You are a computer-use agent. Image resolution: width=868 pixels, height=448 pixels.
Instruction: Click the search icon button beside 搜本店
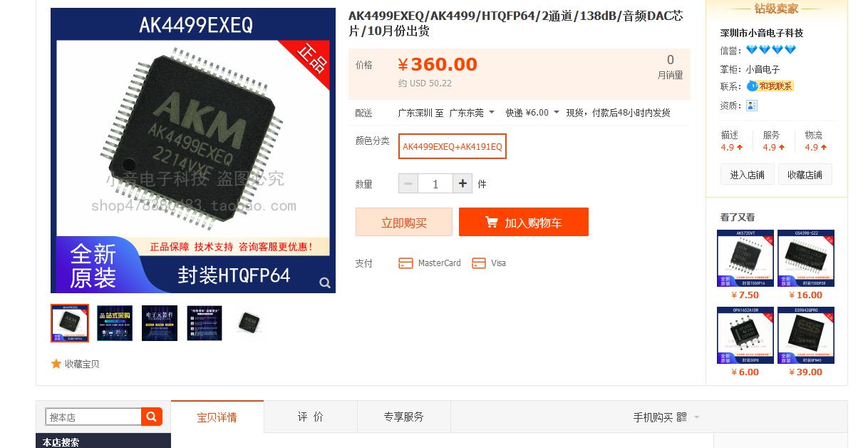(152, 417)
